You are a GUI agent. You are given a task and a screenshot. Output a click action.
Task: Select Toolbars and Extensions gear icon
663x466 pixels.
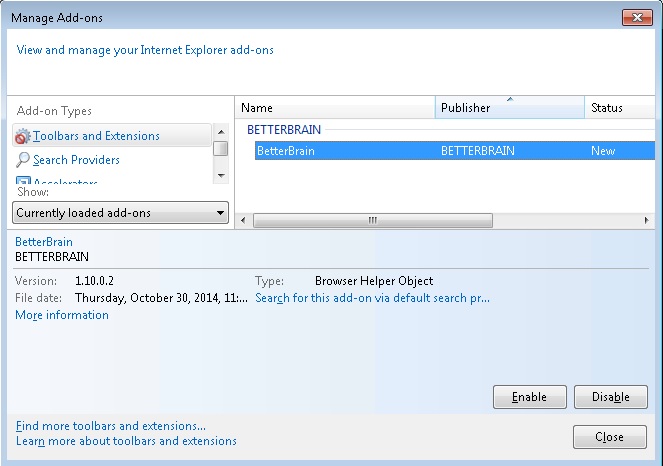tap(22, 136)
